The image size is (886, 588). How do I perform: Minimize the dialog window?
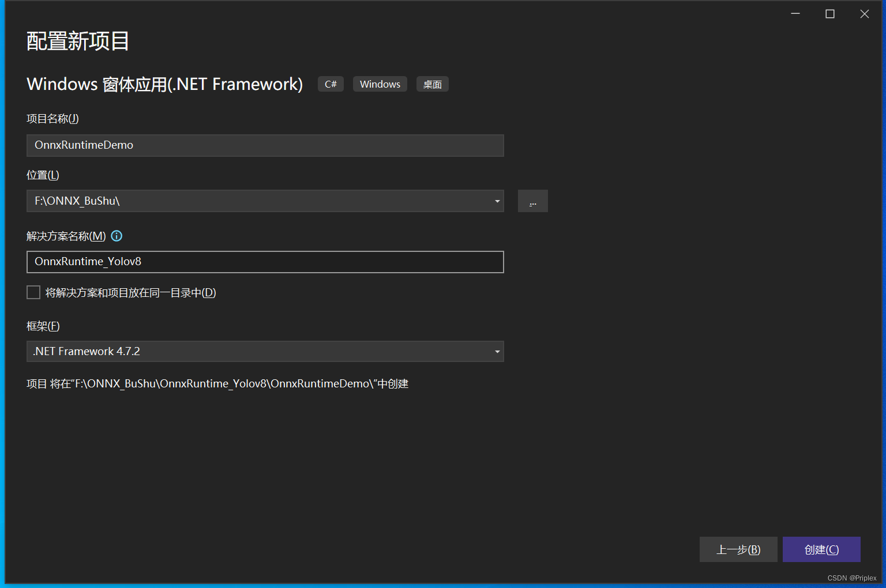tap(795, 14)
